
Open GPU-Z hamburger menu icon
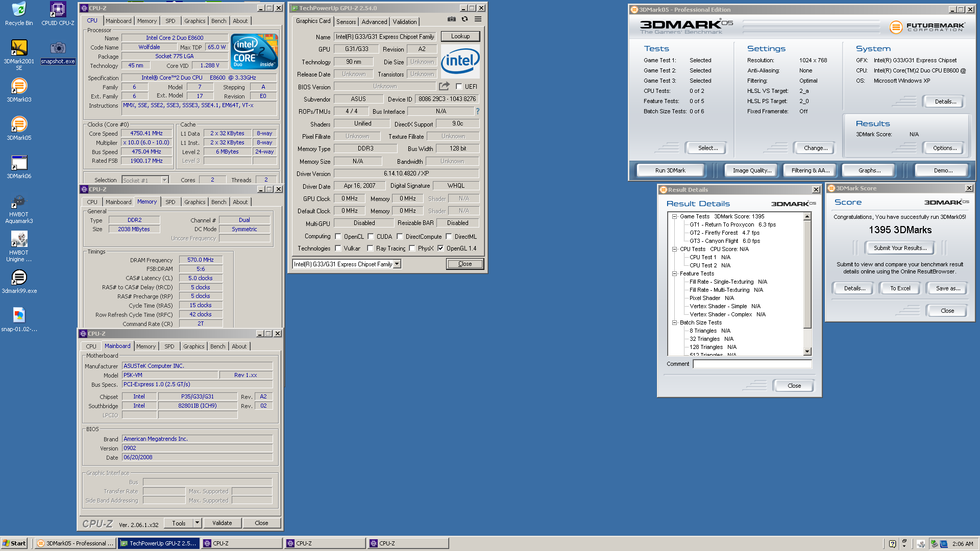(478, 19)
